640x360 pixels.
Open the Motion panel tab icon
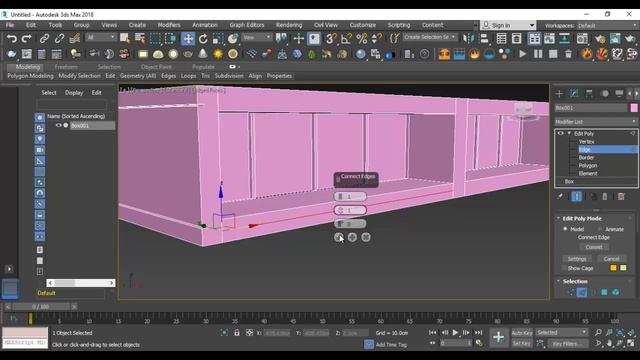click(x=604, y=93)
